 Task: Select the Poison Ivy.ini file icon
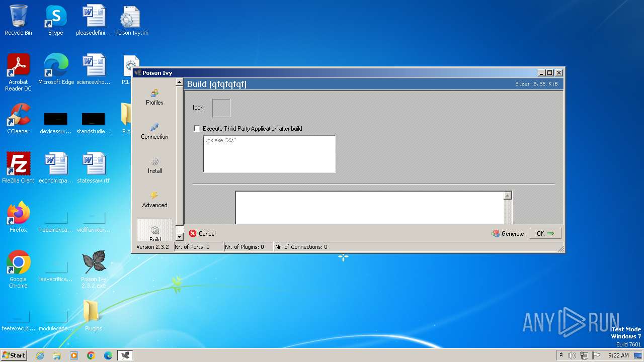click(131, 20)
